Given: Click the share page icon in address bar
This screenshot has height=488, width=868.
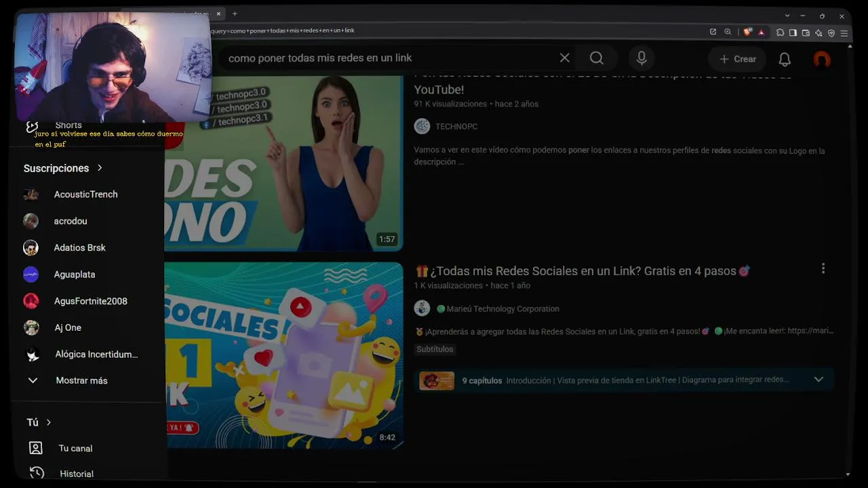Looking at the screenshot, I should tap(713, 32).
